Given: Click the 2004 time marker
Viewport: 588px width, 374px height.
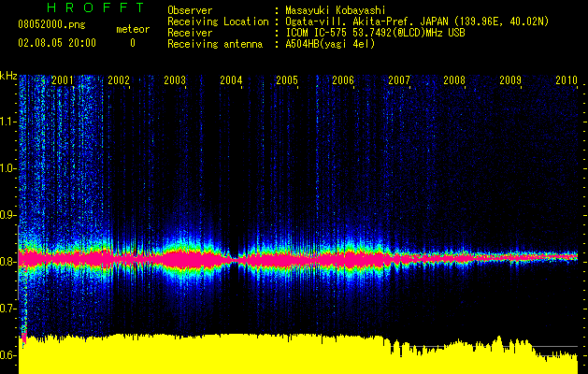Looking at the screenshot, I should (231, 80).
